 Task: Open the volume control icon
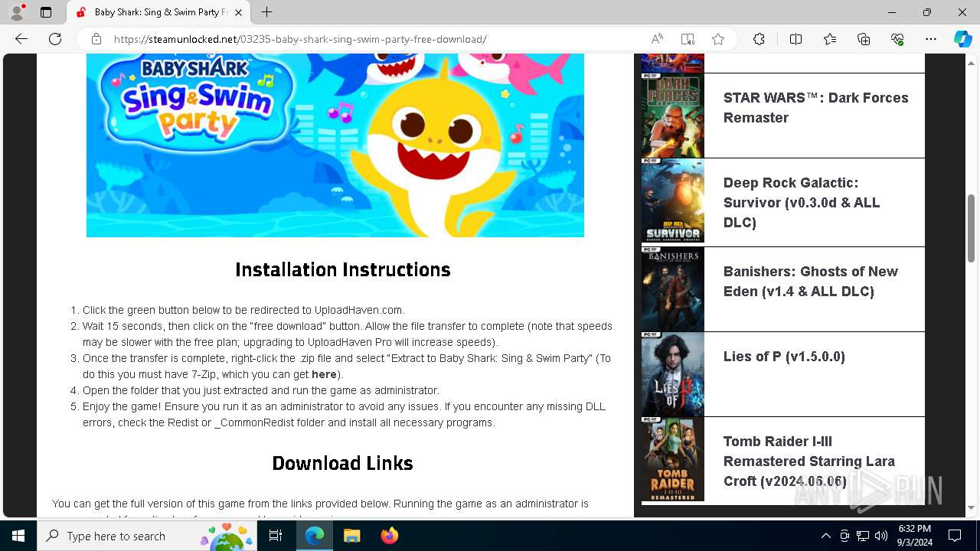point(880,536)
